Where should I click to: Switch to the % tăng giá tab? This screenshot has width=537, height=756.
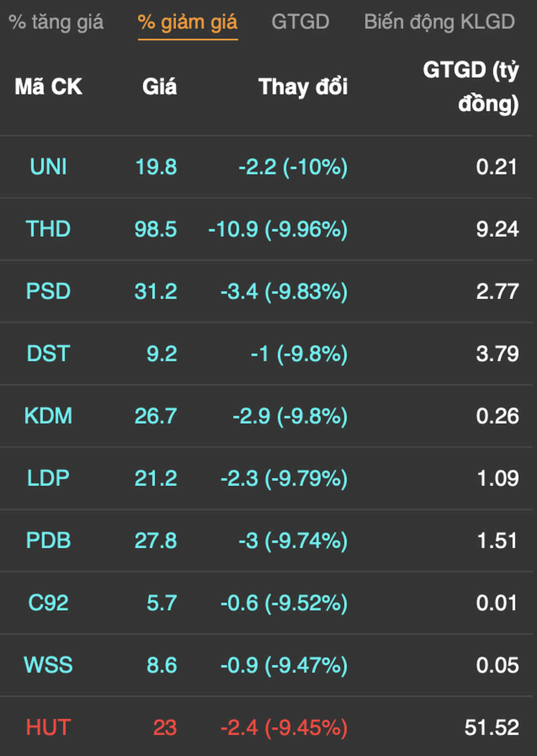[56, 22]
